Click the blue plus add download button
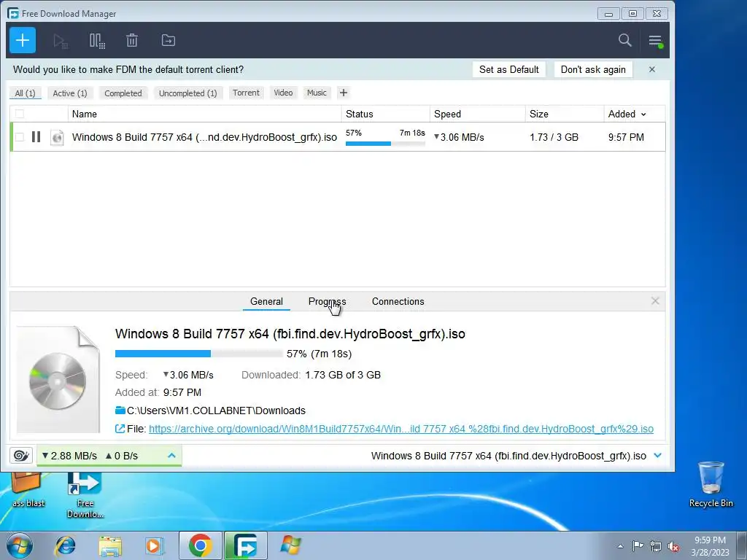This screenshot has height=560, width=747. [23, 41]
